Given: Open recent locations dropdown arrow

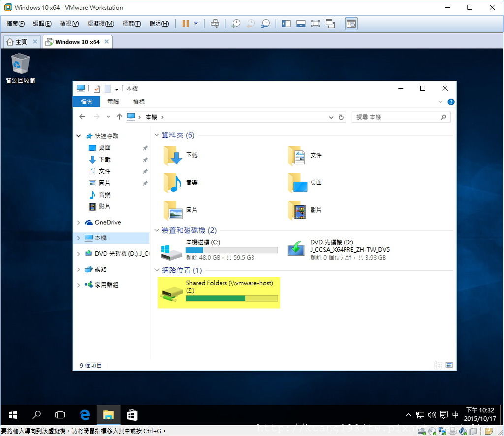Looking at the screenshot, I should tap(108, 117).
